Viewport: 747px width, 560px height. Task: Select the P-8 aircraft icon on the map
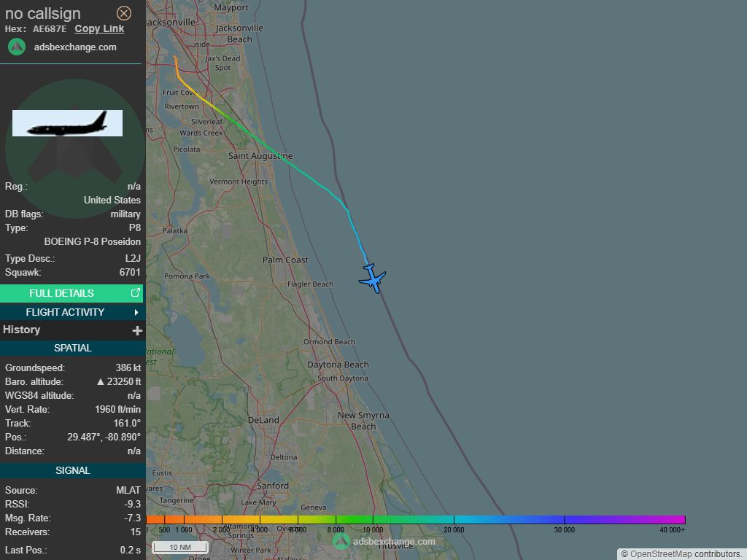click(x=373, y=279)
